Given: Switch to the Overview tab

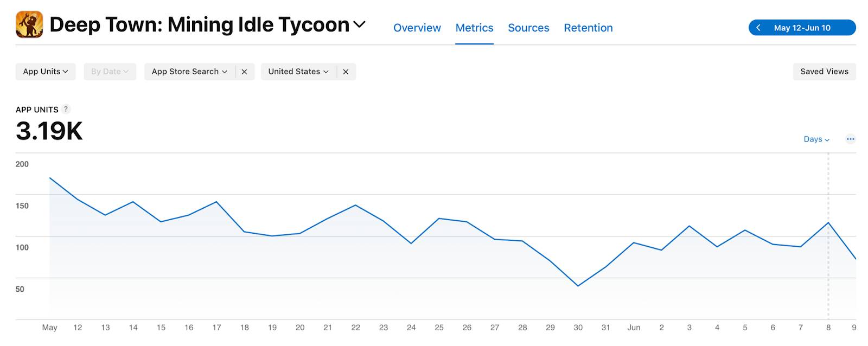Looking at the screenshot, I should pos(417,28).
